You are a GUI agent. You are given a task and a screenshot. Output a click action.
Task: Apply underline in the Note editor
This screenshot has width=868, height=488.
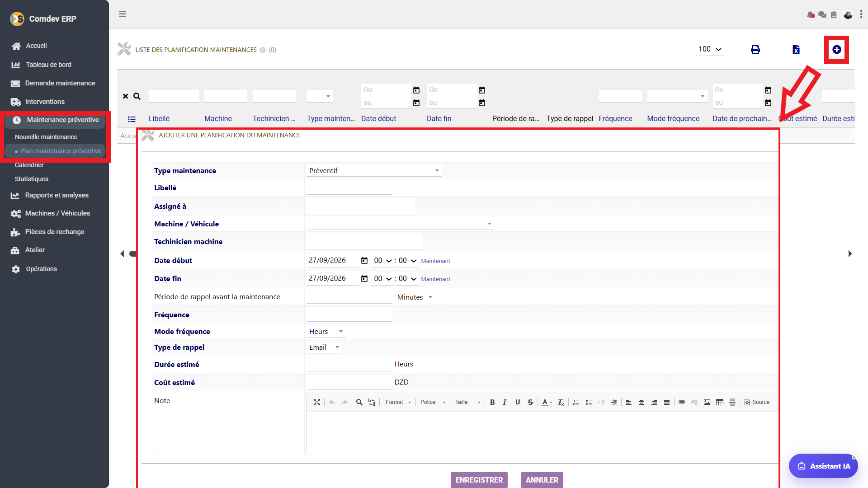point(518,402)
